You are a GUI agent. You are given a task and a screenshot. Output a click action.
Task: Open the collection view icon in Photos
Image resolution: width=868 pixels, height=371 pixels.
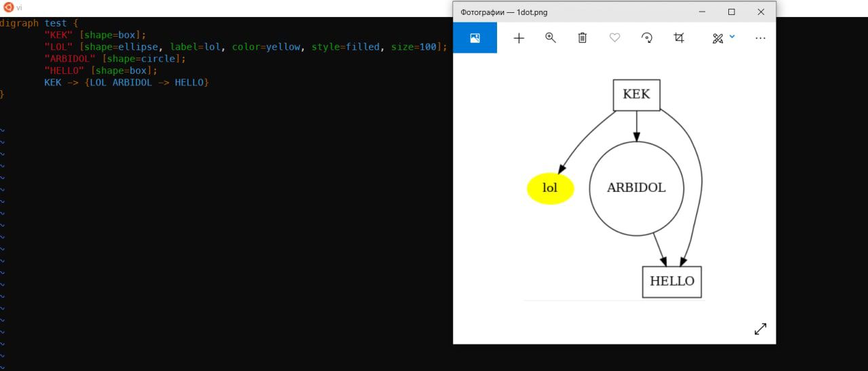(475, 38)
